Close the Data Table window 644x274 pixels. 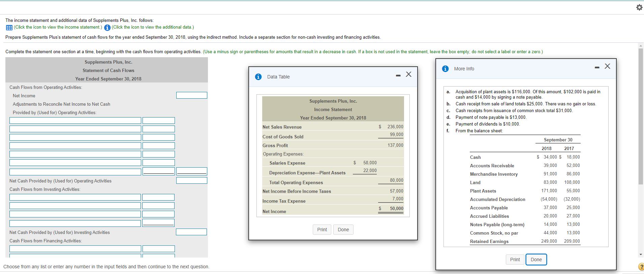[408, 74]
